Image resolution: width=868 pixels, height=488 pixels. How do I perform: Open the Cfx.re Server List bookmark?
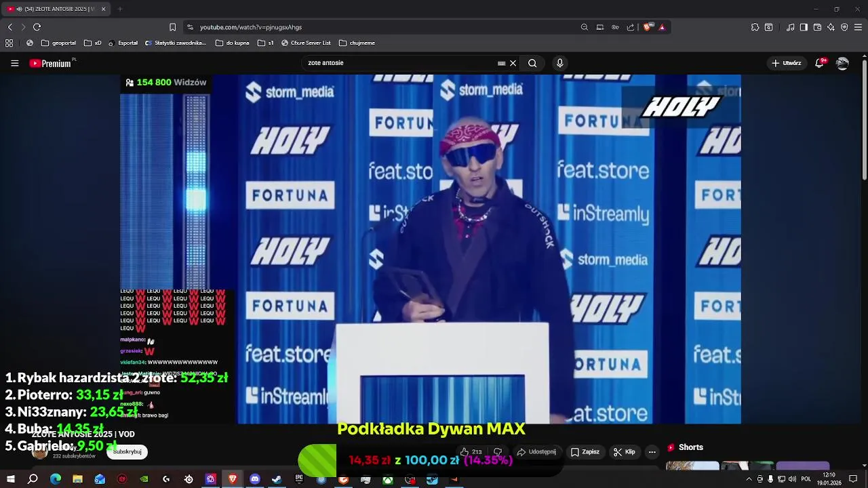click(x=306, y=43)
